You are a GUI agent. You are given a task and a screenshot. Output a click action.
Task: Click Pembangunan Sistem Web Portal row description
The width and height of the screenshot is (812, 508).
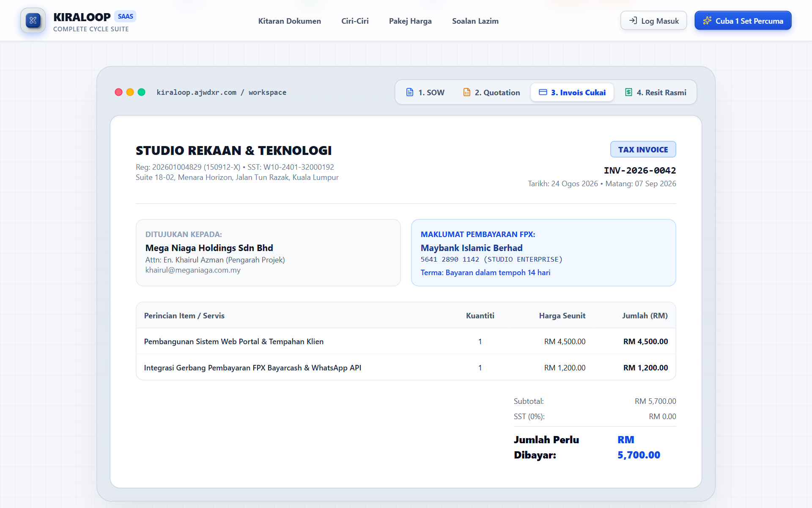click(x=234, y=342)
